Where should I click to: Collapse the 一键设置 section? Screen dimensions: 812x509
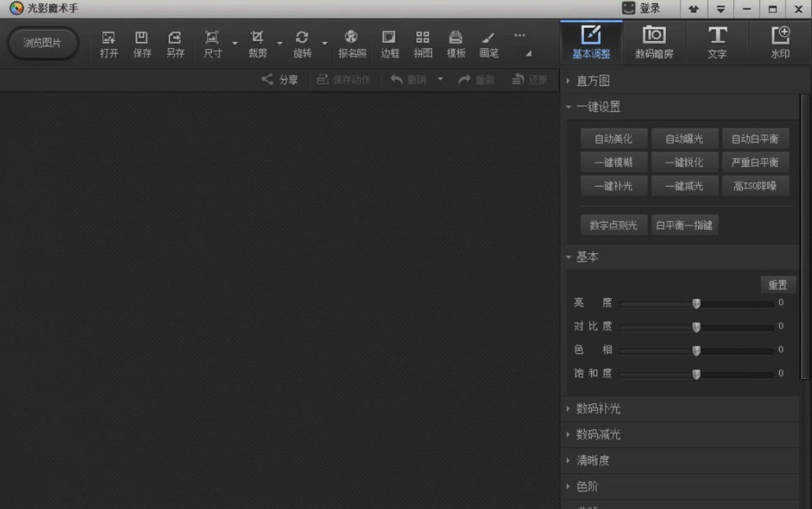[x=568, y=107]
